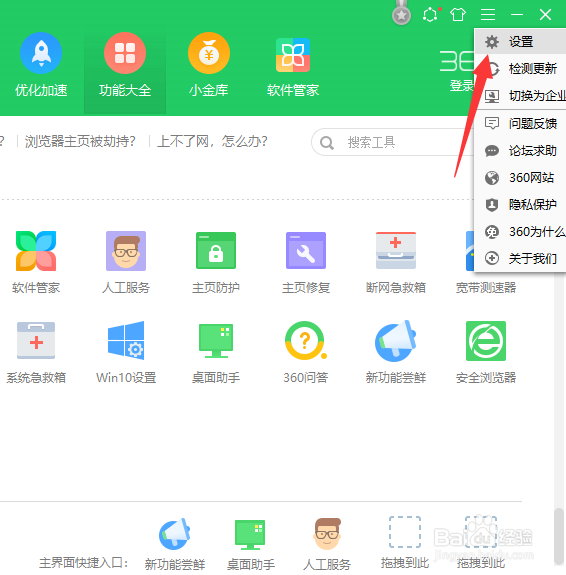Choose 检测更新 from the menu

(521, 69)
